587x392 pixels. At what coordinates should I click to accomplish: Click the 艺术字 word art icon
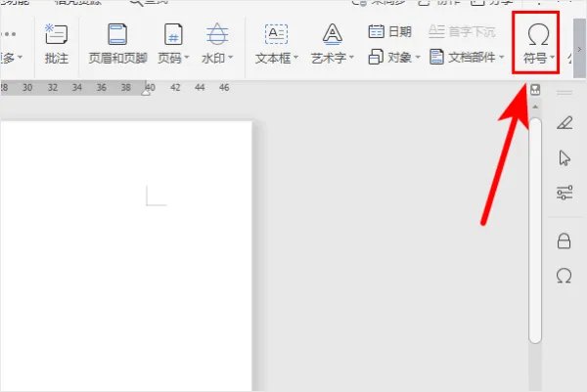coord(332,34)
